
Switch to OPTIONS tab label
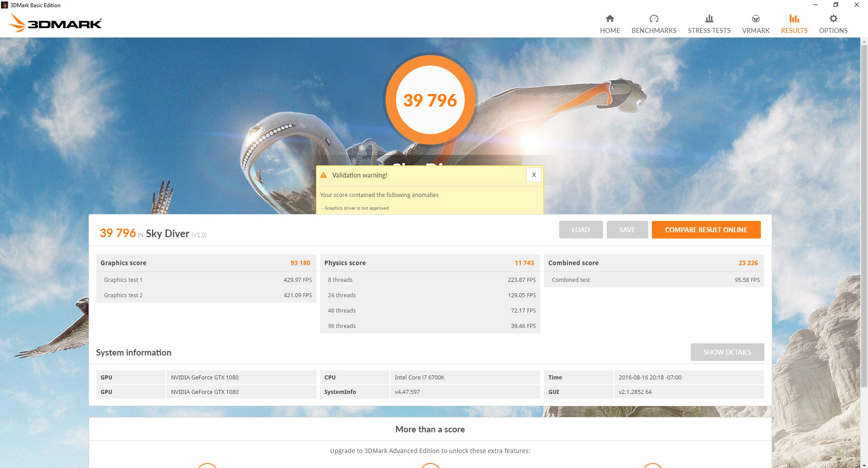tap(833, 30)
